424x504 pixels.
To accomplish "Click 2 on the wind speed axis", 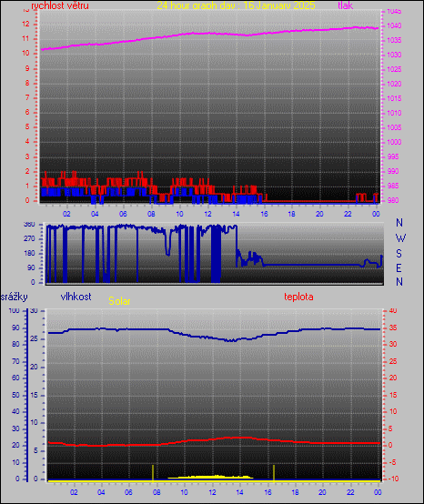I will click(27, 171).
